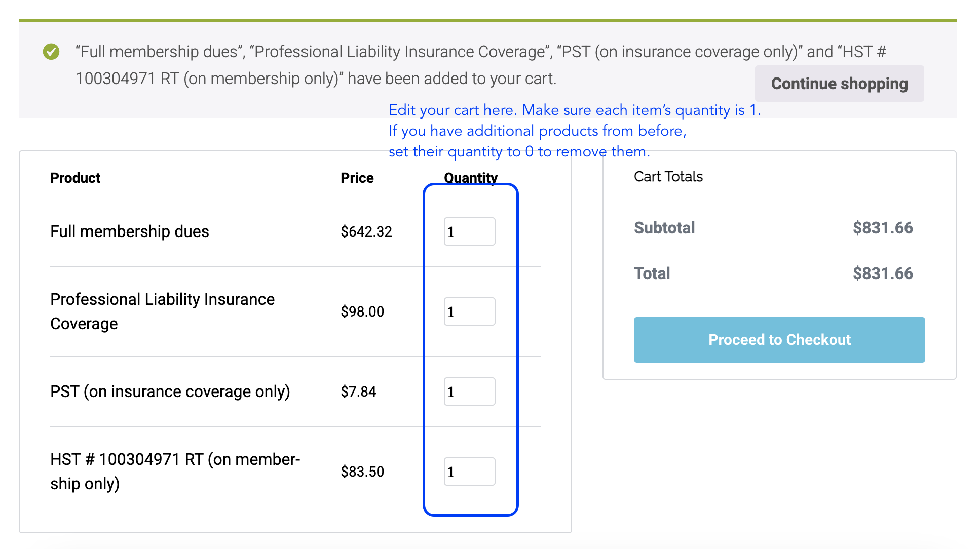Click the Quantity column header
Image resolution: width=980 pixels, height=549 pixels.
470,178
